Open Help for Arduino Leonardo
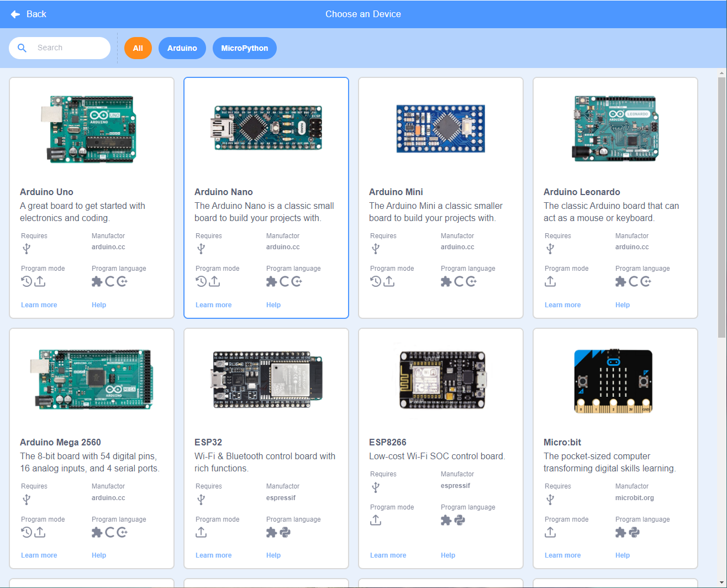This screenshot has height=588, width=727. (623, 305)
